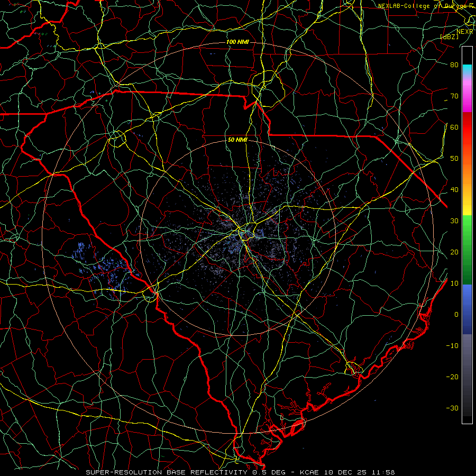Click the red segment of the color bar
This screenshot has width=476, height=476.
[x=467, y=127]
